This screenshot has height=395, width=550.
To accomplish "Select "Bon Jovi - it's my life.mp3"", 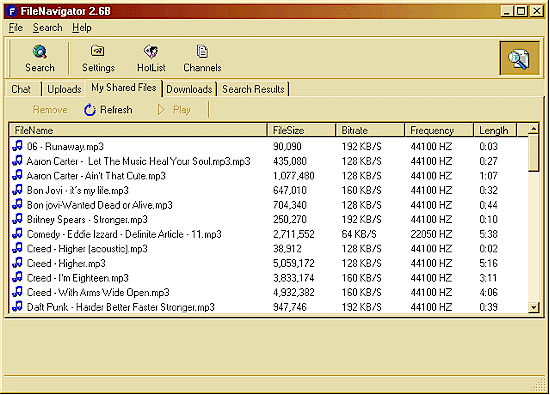I will 78,190.
